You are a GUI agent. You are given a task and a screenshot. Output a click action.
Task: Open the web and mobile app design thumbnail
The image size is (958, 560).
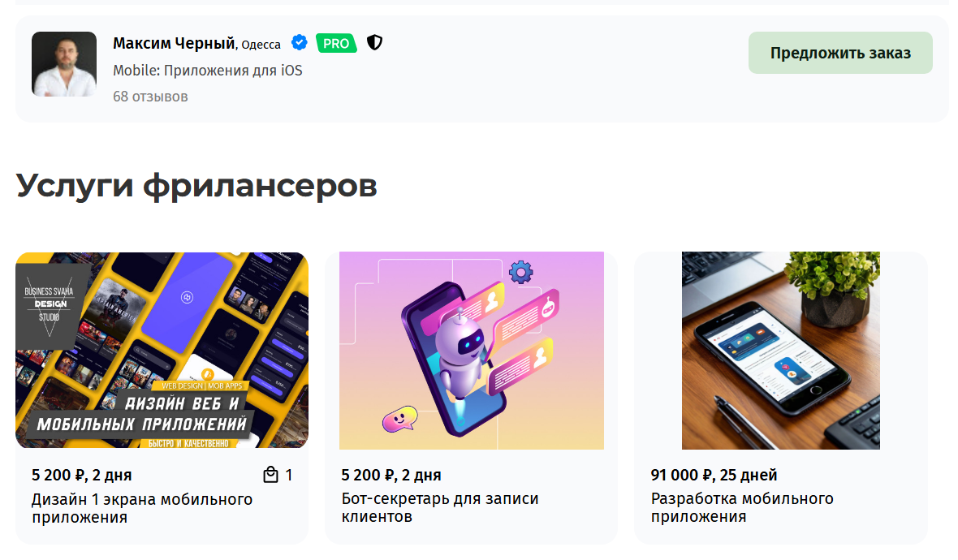click(x=162, y=351)
